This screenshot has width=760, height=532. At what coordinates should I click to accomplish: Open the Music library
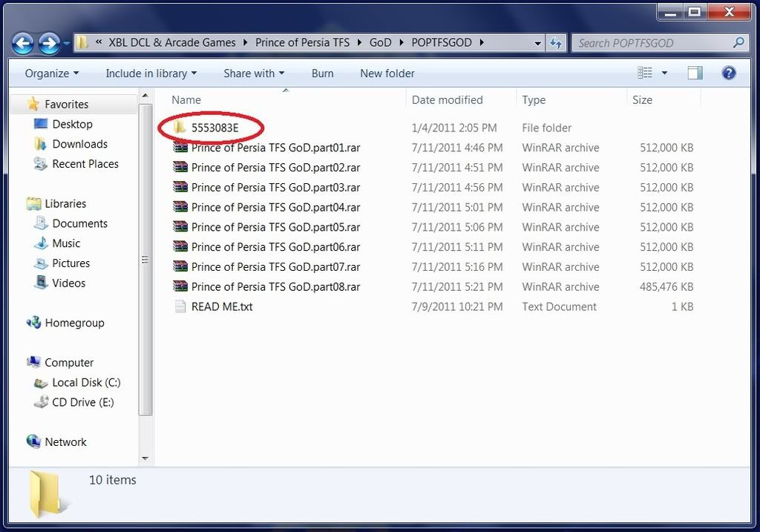tap(66, 243)
